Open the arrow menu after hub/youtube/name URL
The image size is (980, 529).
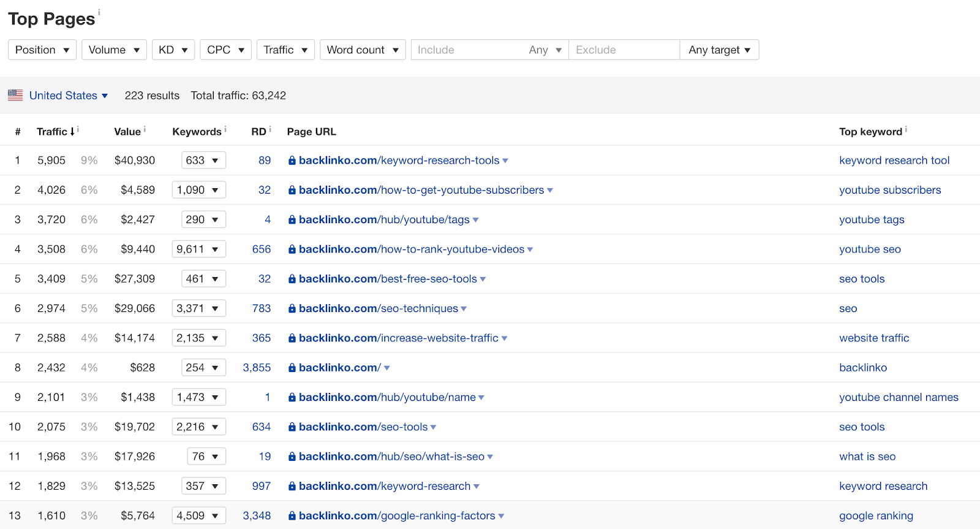(x=481, y=398)
